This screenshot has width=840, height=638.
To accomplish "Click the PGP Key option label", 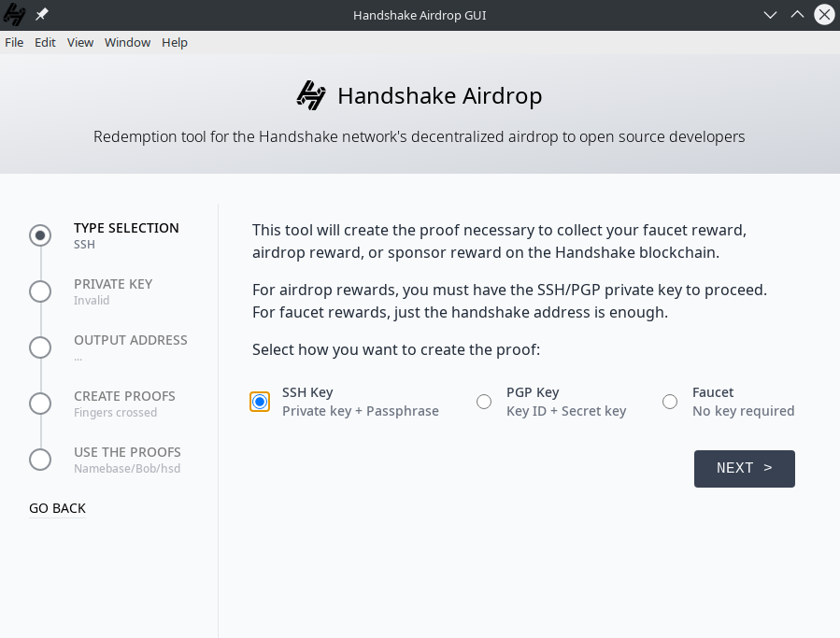I will (x=533, y=392).
